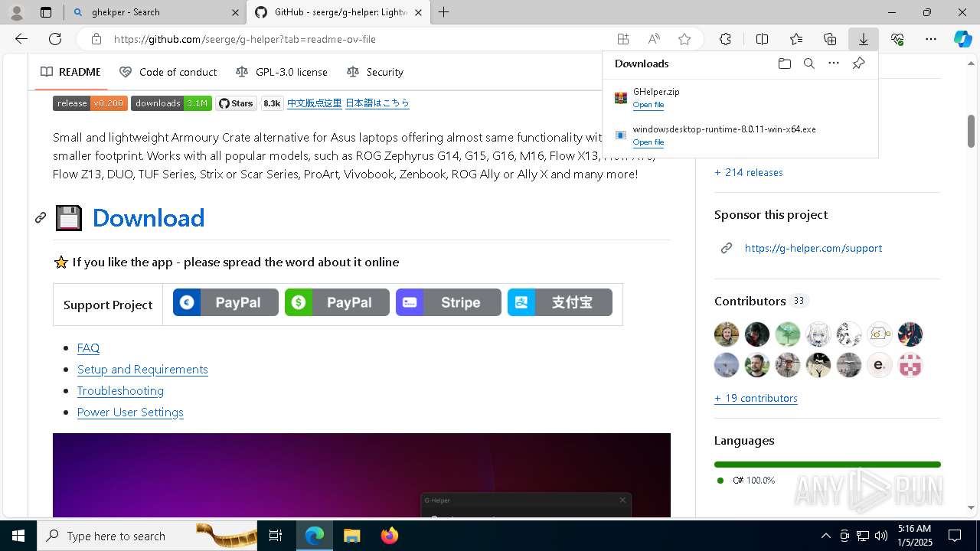This screenshot has width=980, height=551.
Task: Click the Stripe support button
Action: tap(449, 302)
